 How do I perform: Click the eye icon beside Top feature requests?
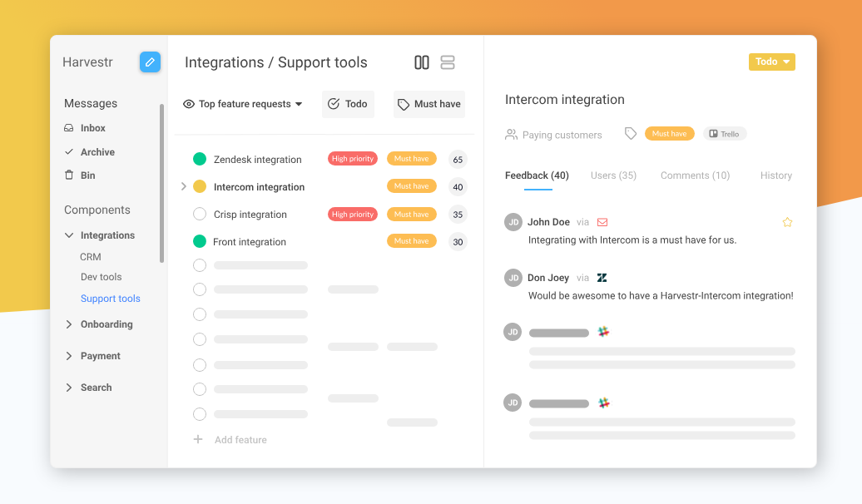tap(189, 104)
